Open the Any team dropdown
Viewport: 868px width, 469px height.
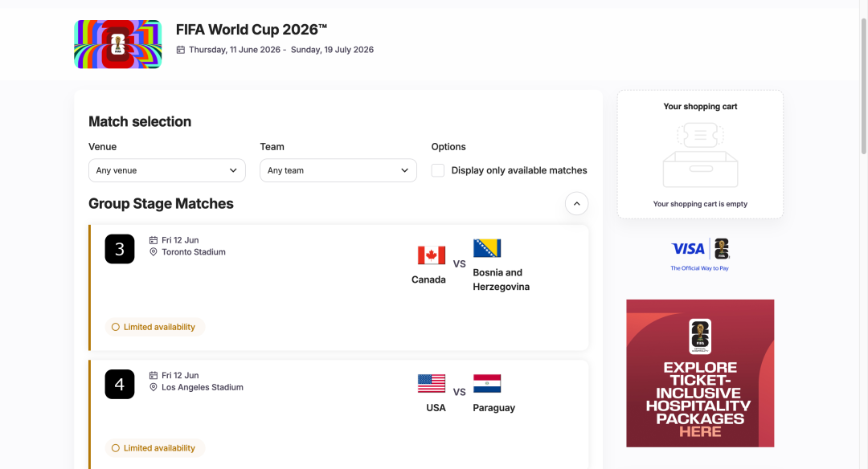point(338,170)
